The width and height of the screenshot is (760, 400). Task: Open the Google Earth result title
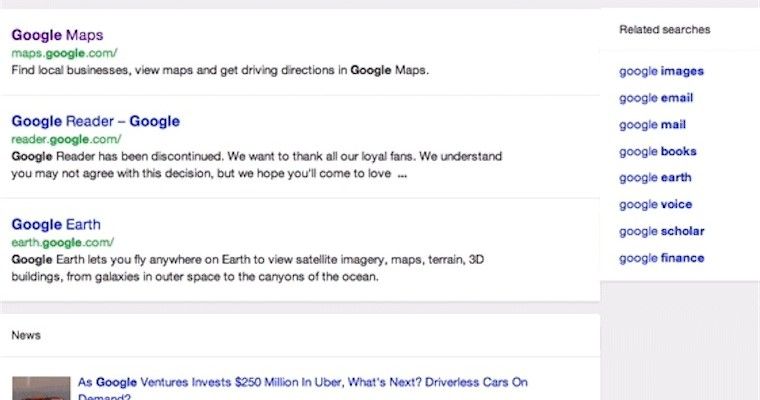click(56, 224)
